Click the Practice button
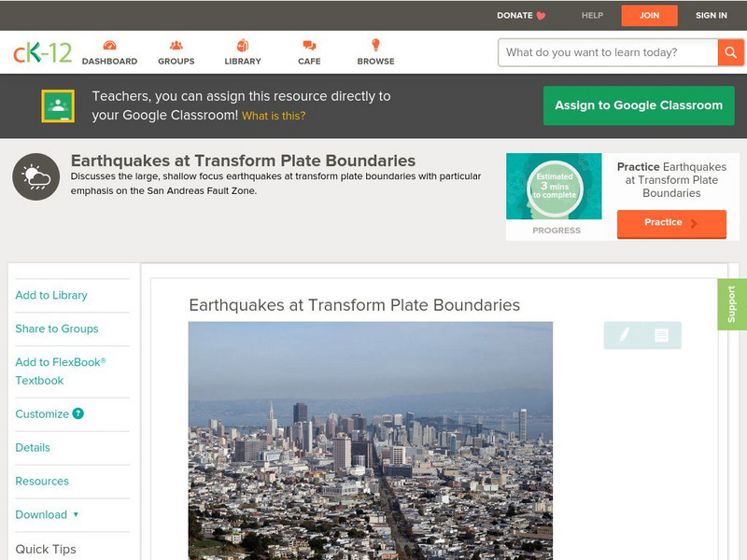Image resolution: width=747 pixels, height=560 pixels. (671, 223)
